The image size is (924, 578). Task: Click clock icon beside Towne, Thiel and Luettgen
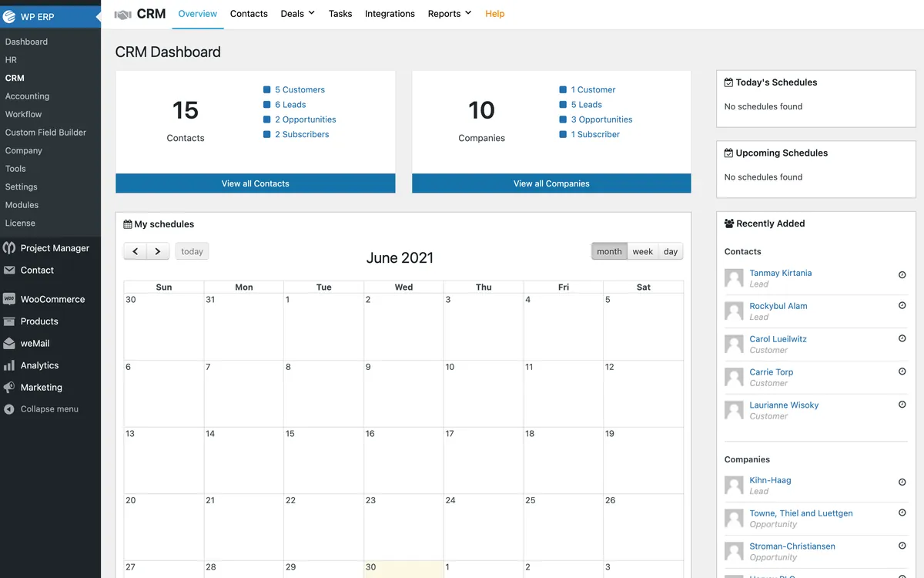pyautogui.click(x=902, y=513)
